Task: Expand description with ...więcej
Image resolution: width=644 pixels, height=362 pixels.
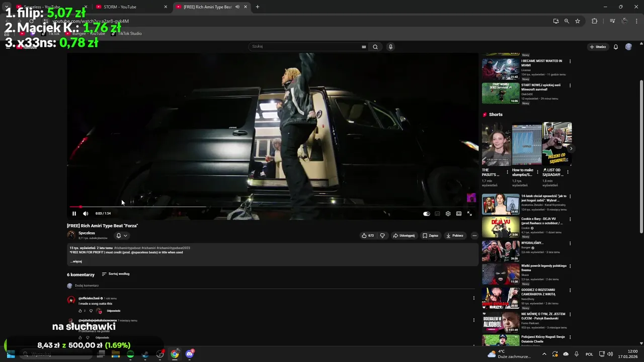Action: 76,261
